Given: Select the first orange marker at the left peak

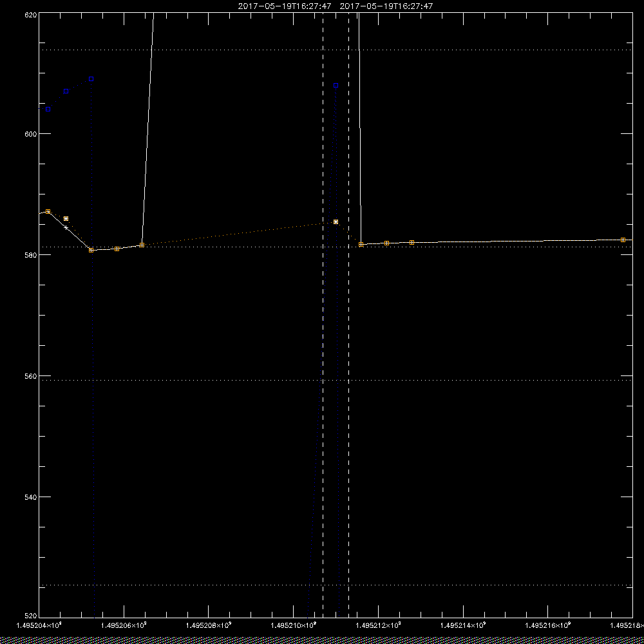Looking at the screenshot, I should pos(48,211).
